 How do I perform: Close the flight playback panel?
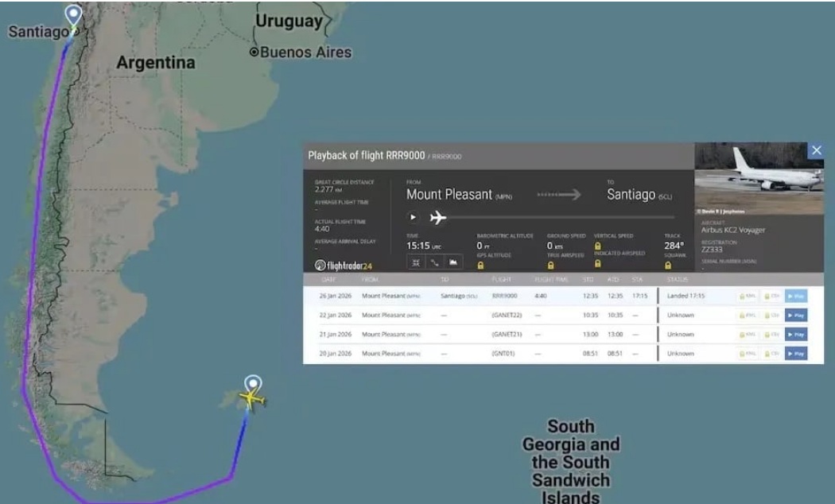816,150
